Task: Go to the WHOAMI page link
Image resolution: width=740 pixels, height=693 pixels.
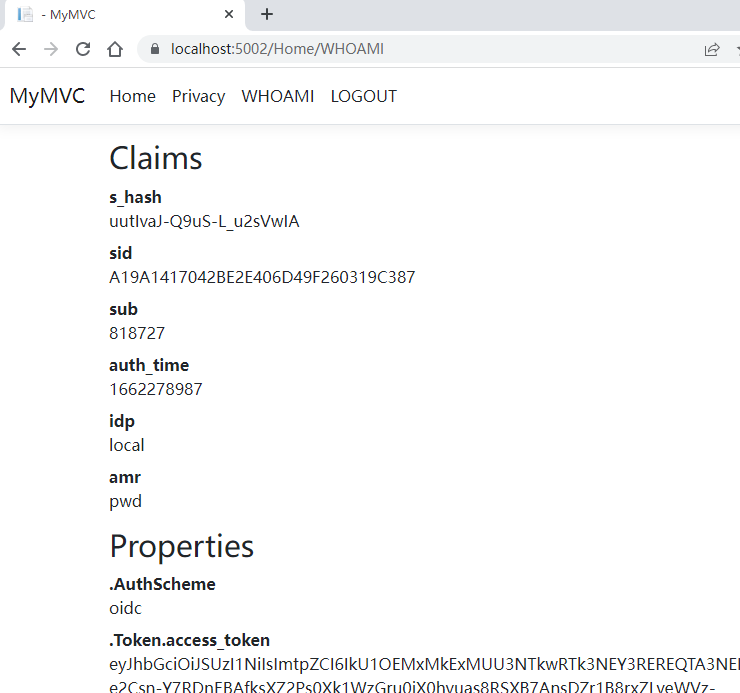Action: point(278,96)
